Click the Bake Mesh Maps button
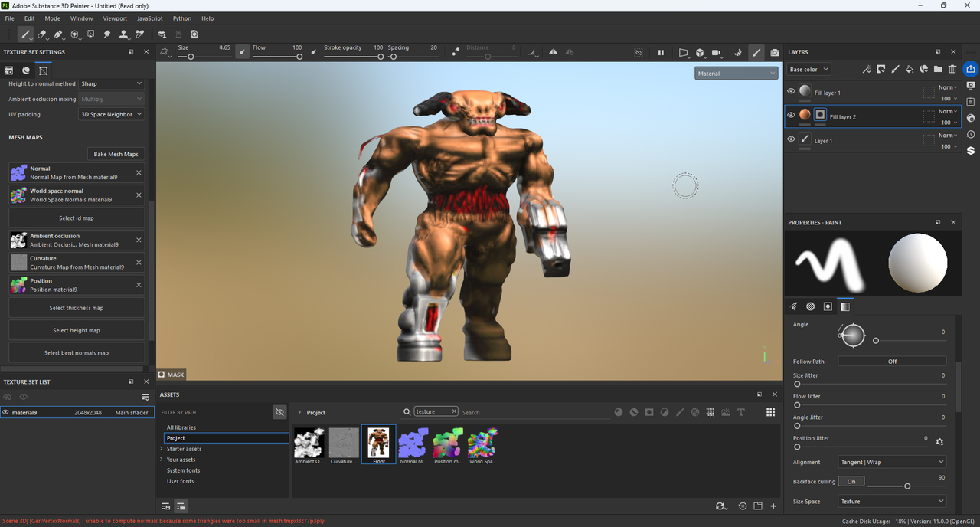The image size is (980, 527). pyautogui.click(x=116, y=154)
